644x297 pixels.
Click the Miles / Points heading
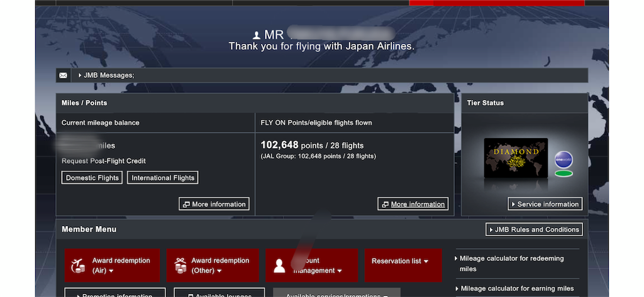(84, 103)
